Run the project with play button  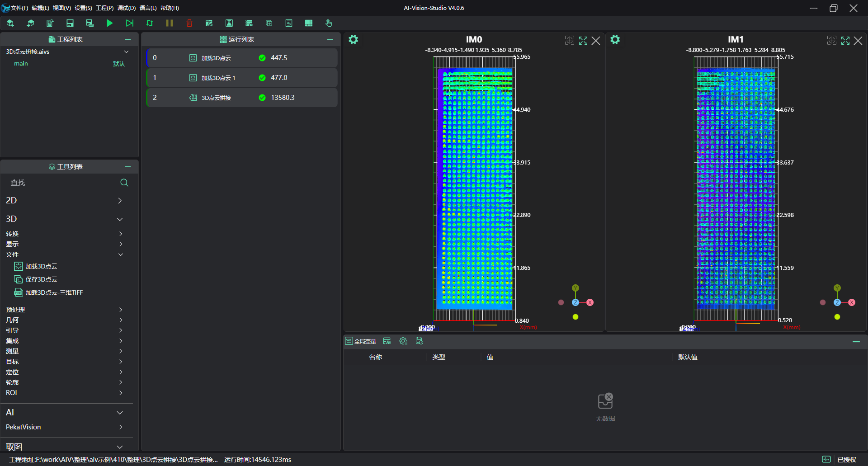click(x=110, y=23)
